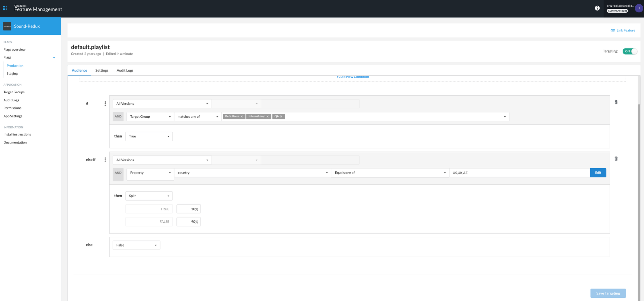The height and width of the screenshot is (301, 644).
Task: Click the Save Targeting button
Action: click(608, 293)
